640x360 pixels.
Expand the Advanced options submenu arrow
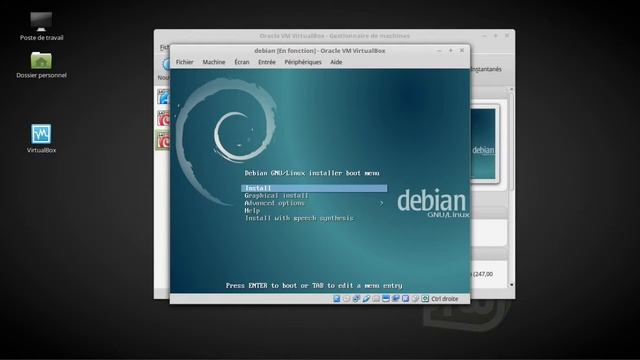[x=381, y=203]
